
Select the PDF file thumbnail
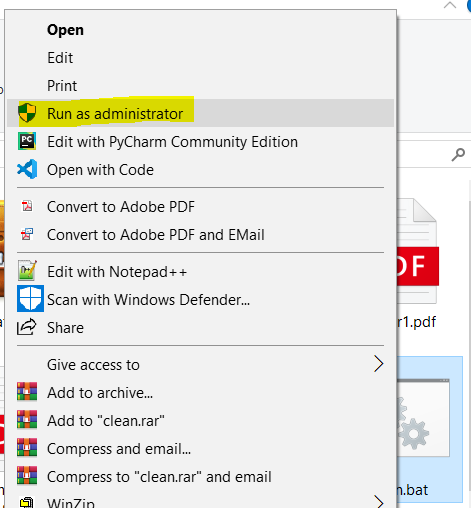pos(418,251)
